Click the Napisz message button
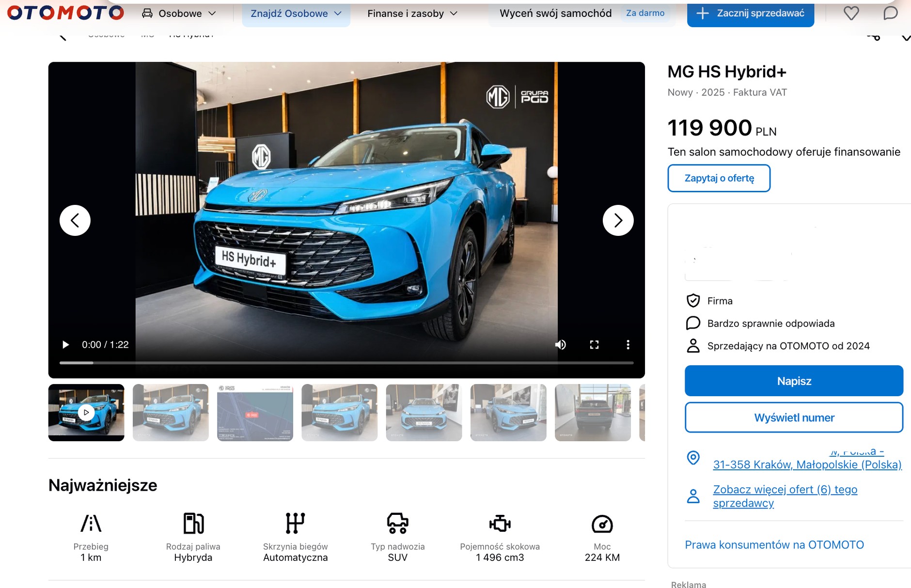Viewport: 911px width, 588px height. (x=794, y=381)
